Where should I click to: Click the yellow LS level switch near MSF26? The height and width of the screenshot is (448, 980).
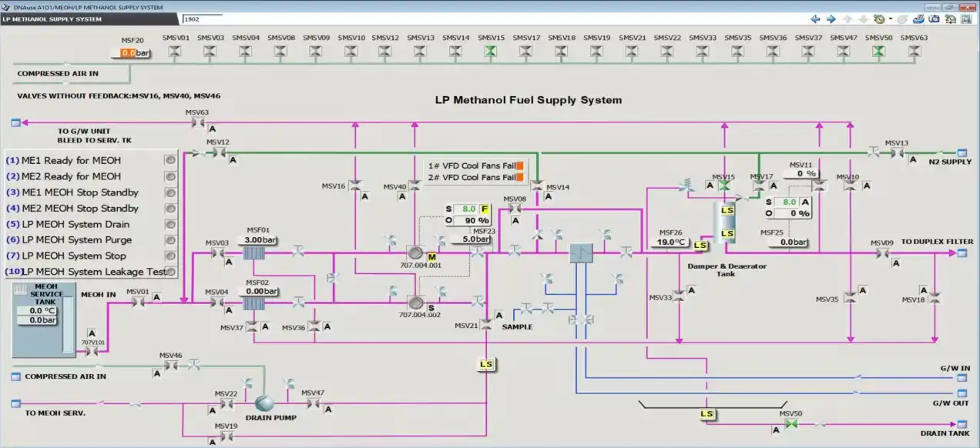pos(700,246)
